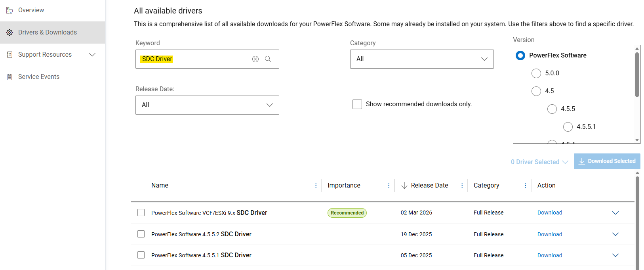Sort by the Importance column header
This screenshot has width=644, height=270.
344,186
